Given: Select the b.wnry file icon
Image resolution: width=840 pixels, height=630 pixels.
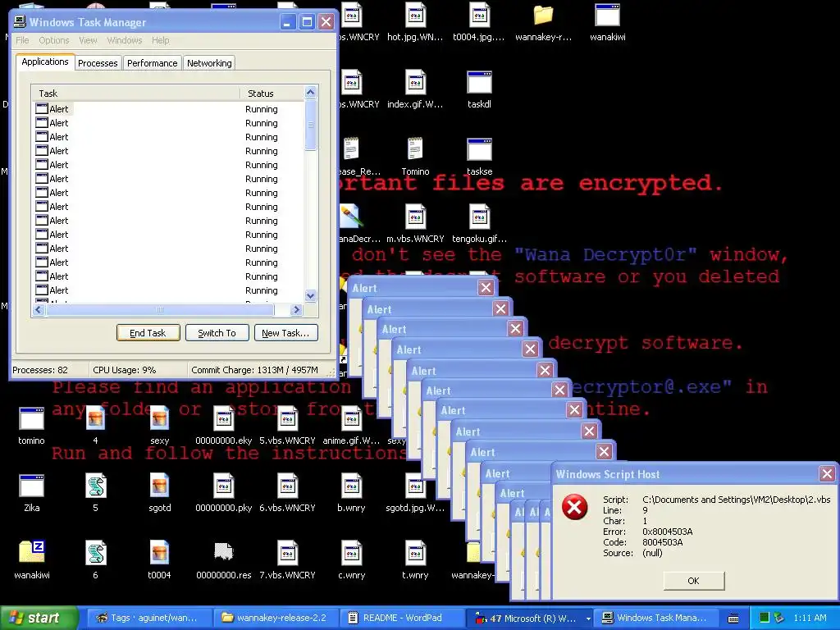Looking at the screenshot, I should tap(351, 486).
